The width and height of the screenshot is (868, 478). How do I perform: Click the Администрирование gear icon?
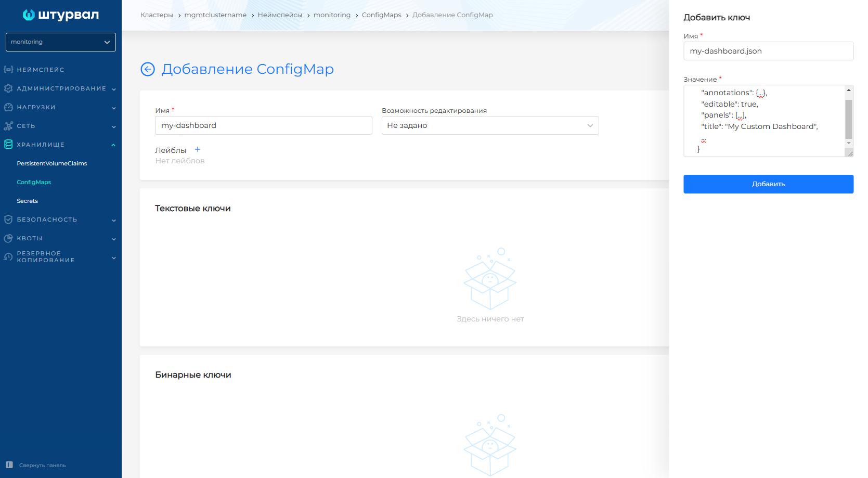(8, 88)
